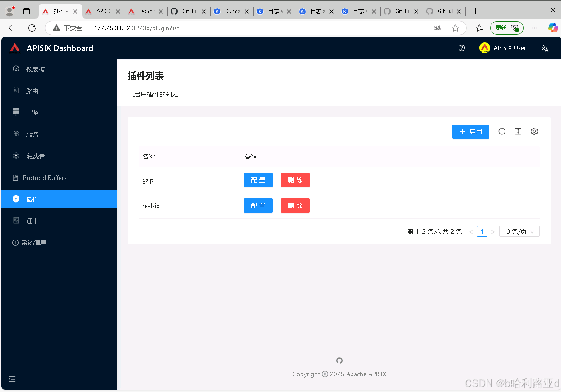561x392 pixels.
Task: Click the consumer icon in sidebar
Action: [x=16, y=156]
